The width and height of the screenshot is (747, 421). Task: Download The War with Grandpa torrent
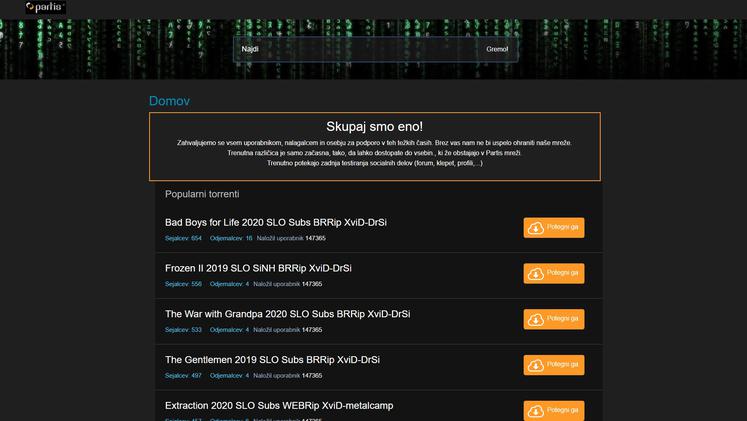pyautogui.click(x=554, y=319)
